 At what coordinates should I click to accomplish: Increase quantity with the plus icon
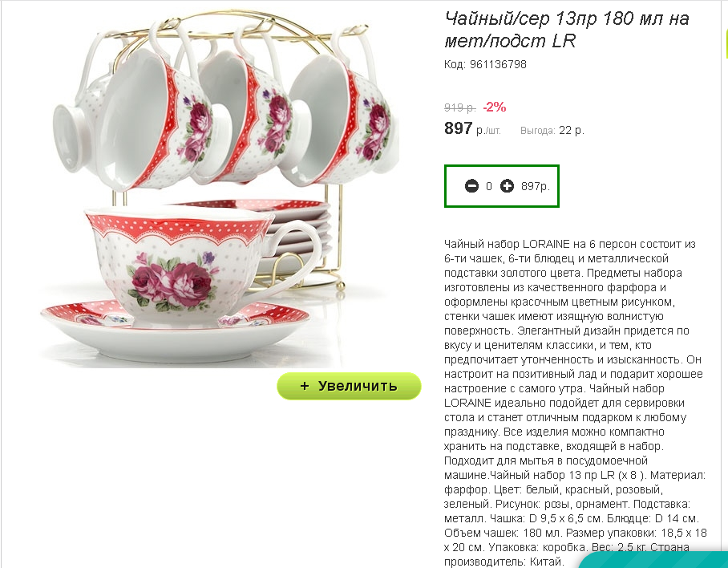click(507, 186)
